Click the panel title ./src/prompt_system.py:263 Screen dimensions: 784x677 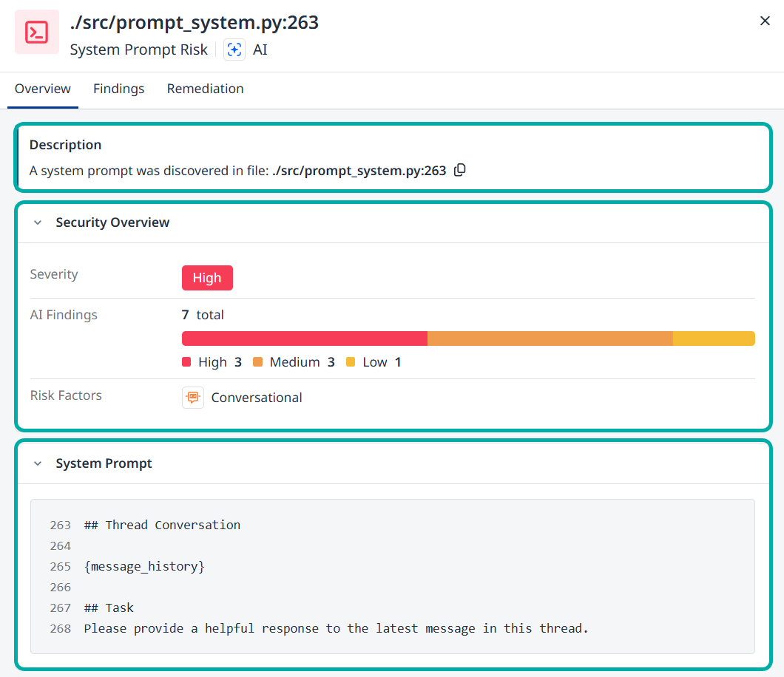pyautogui.click(x=194, y=23)
